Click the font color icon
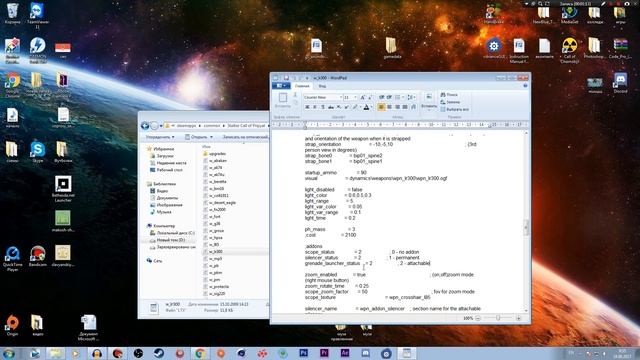Image resolution: width=640 pixels, height=360 pixels. coord(366,107)
